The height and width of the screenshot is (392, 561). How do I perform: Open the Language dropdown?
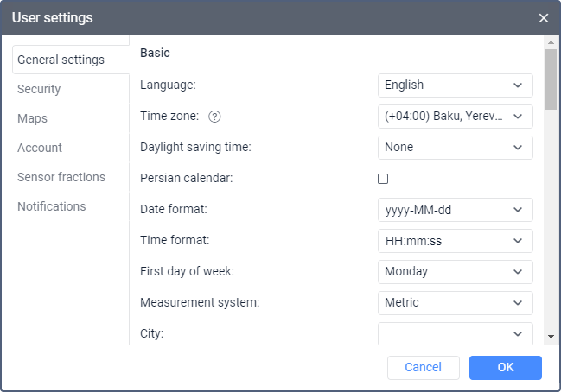(456, 85)
